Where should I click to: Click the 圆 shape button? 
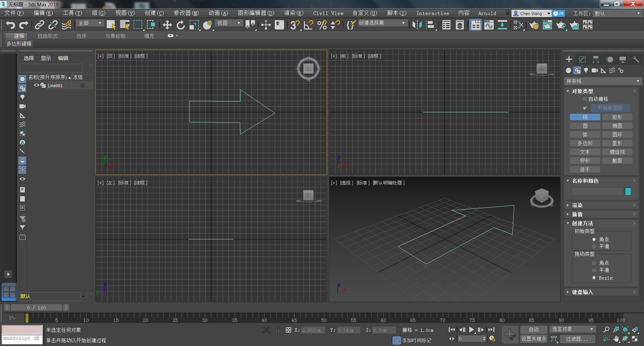coord(585,126)
